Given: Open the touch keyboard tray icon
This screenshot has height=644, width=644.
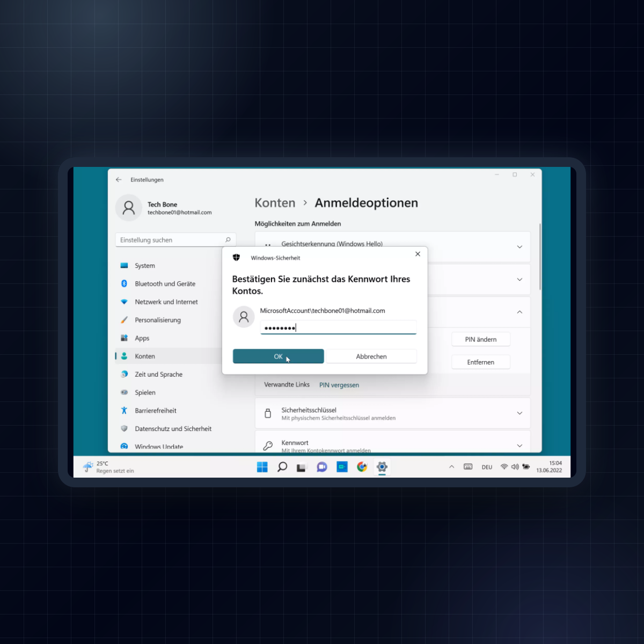Looking at the screenshot, I should coord(468,467).
